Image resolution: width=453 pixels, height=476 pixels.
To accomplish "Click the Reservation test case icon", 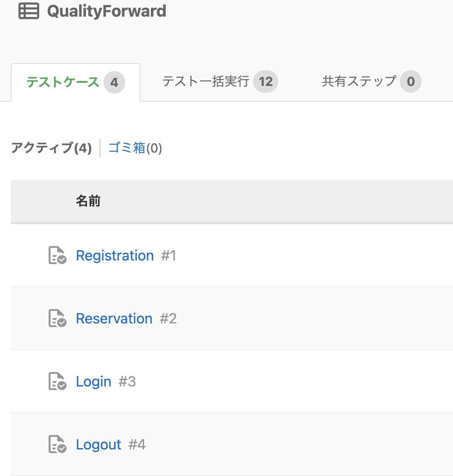I will (58, 318).
